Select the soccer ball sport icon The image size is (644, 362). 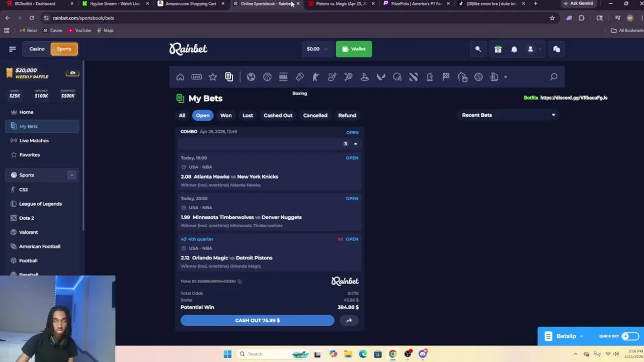click(251, 77)
